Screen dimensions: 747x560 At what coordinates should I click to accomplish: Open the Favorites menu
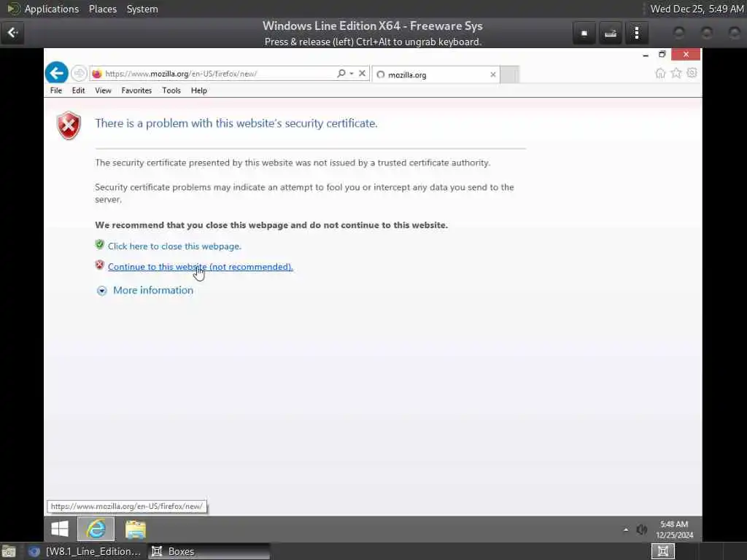[x=136, y=90]
